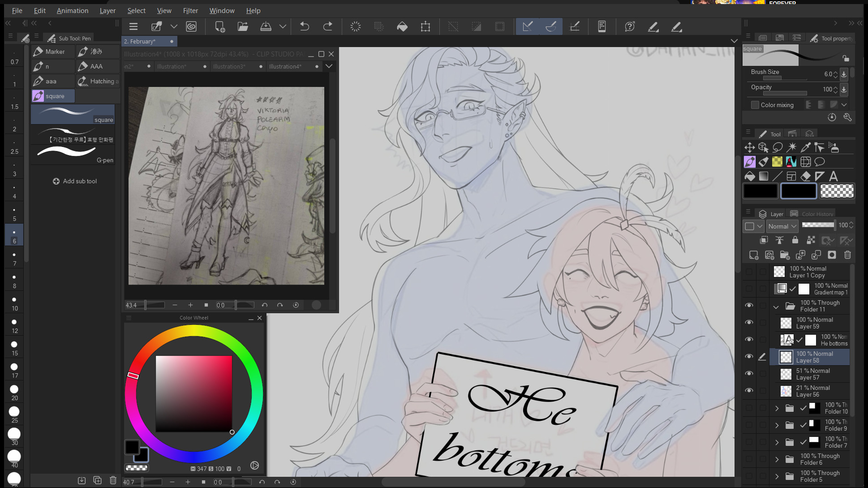The height and width of the screenshot is (488, 868).
Task: Expand Folder 5 in layer list
Action: coord(777,476)
